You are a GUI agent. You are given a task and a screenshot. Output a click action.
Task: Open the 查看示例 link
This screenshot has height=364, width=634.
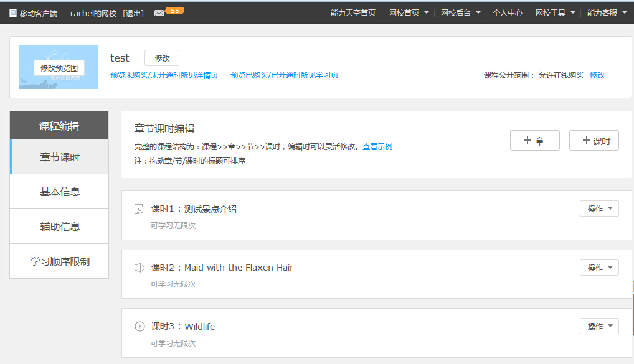[377, 147]
